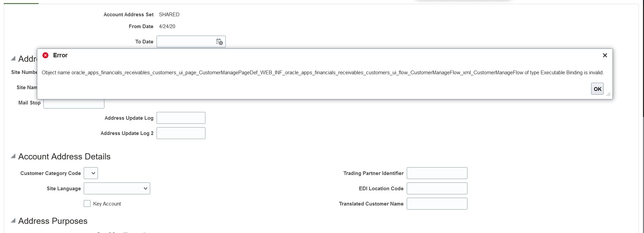Click the Error dialog title
Viewport: 644px width, 233px height.
(x=60, y=55)
